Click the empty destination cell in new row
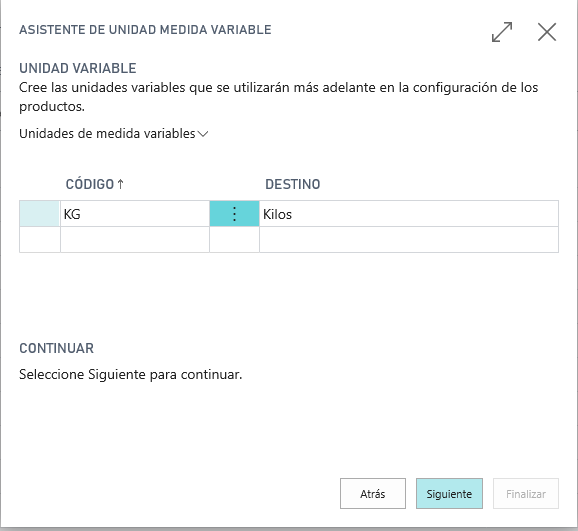Image resolution: width=578 pixels, height=531 pixels. (x=409, y=240)
